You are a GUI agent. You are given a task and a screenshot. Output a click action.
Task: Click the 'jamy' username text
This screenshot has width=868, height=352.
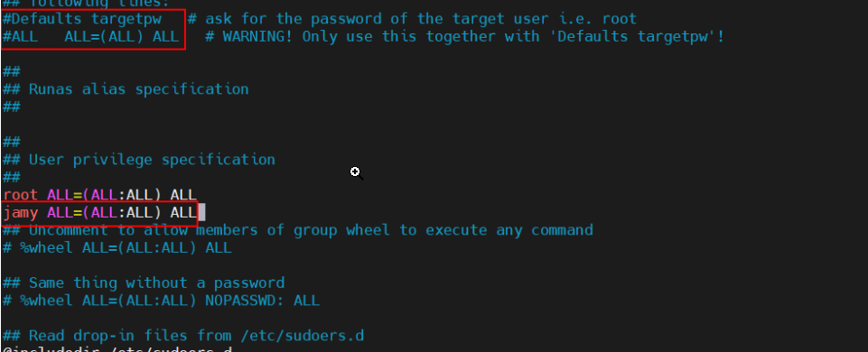coord(21,212)
